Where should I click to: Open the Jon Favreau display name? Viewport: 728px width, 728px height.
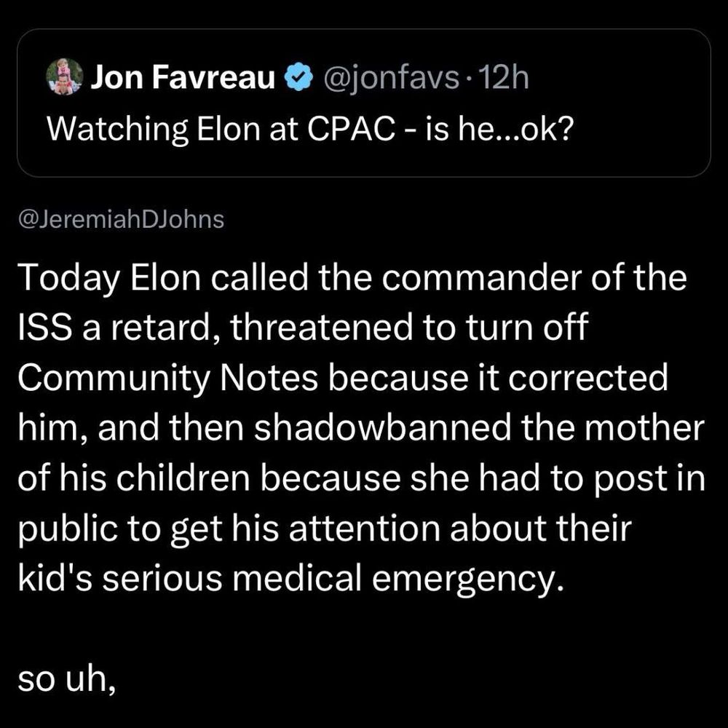click(183, 78)
